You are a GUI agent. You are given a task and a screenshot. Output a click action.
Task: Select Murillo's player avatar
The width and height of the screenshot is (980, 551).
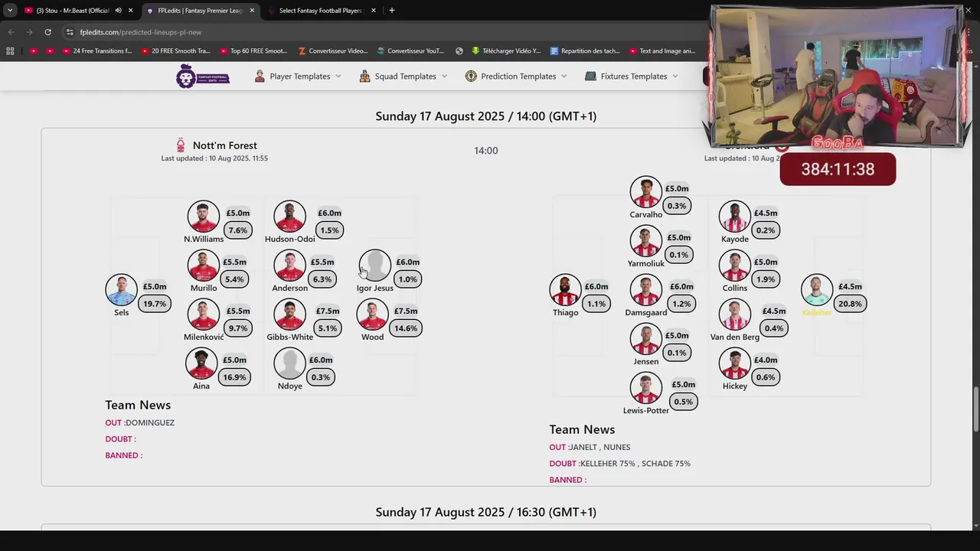tap(204, 266)
